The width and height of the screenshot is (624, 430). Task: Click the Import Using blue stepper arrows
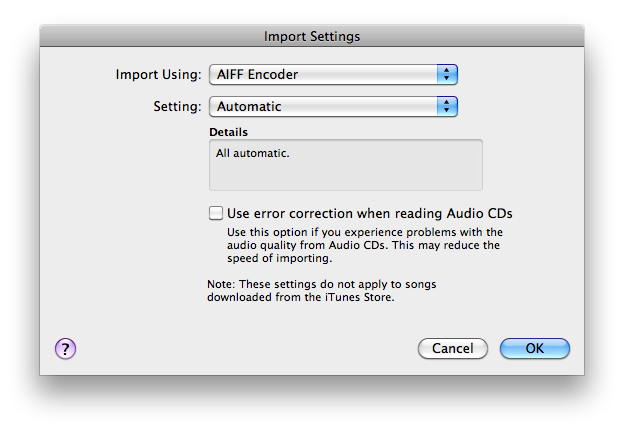tap(447, 74)
